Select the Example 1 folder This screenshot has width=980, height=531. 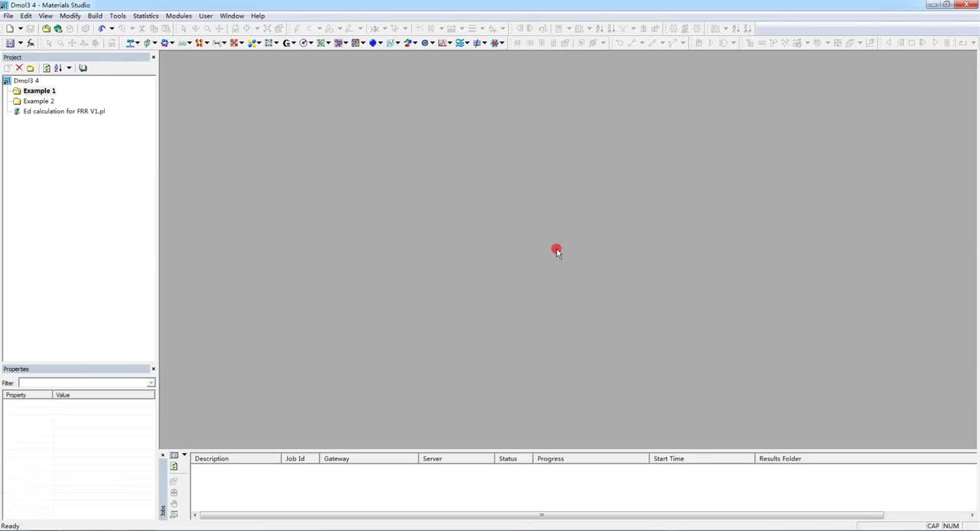[39, 90]
